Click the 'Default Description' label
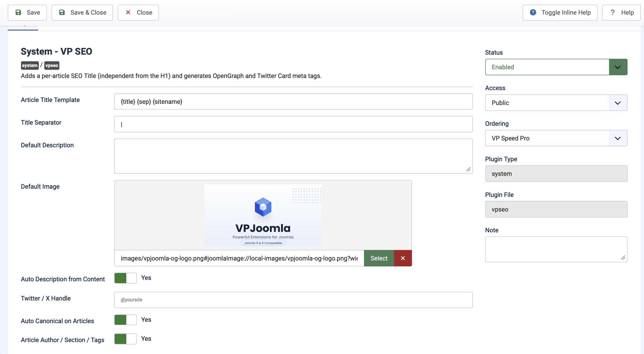This screenshot has width=644, height=354. 47,145
